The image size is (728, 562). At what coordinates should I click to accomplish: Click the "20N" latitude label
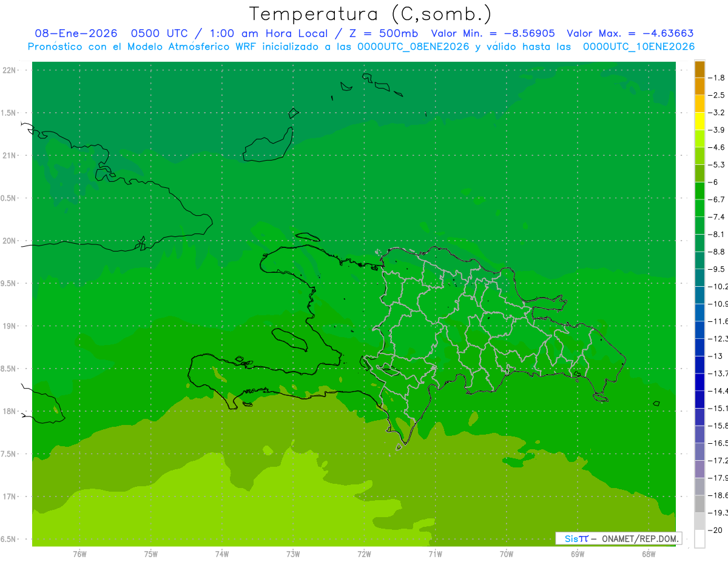tap(10, 241)
